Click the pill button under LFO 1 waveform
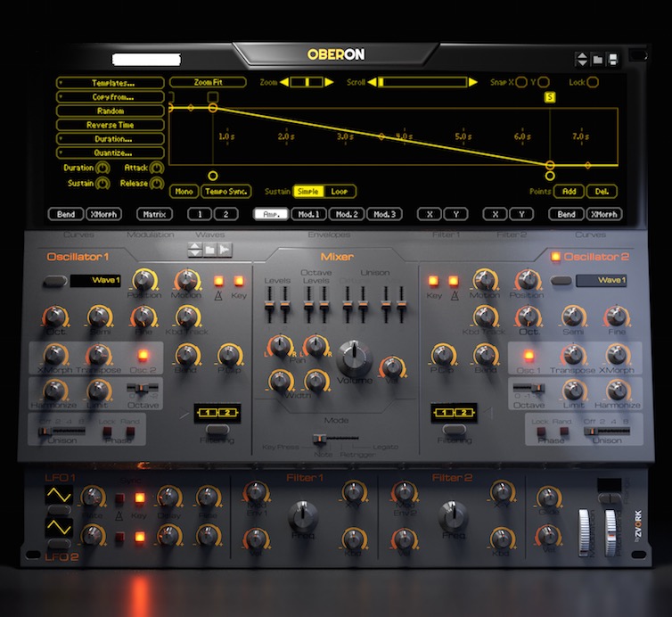672x617 pixels. pyautogui.click(x=59, y=510)
